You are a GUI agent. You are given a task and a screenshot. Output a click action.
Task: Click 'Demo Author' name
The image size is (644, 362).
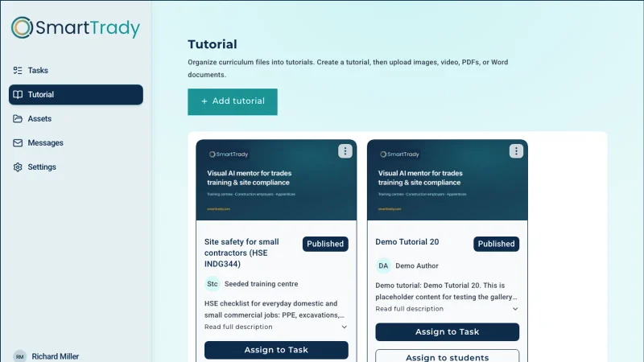(417, 266)
